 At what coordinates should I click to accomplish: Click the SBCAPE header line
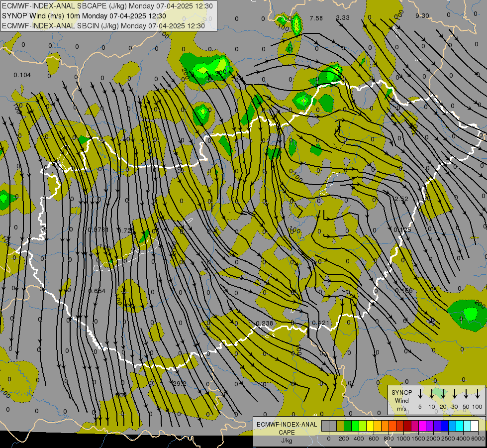point(107,6)
